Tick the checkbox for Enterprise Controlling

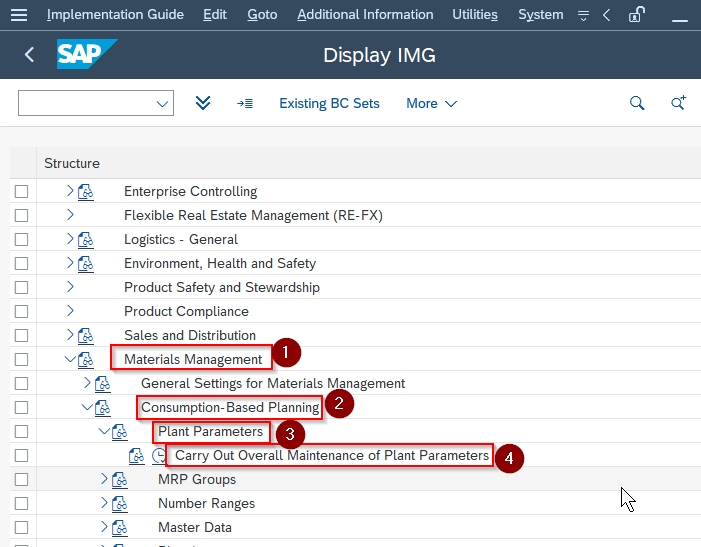pos(21,191)
